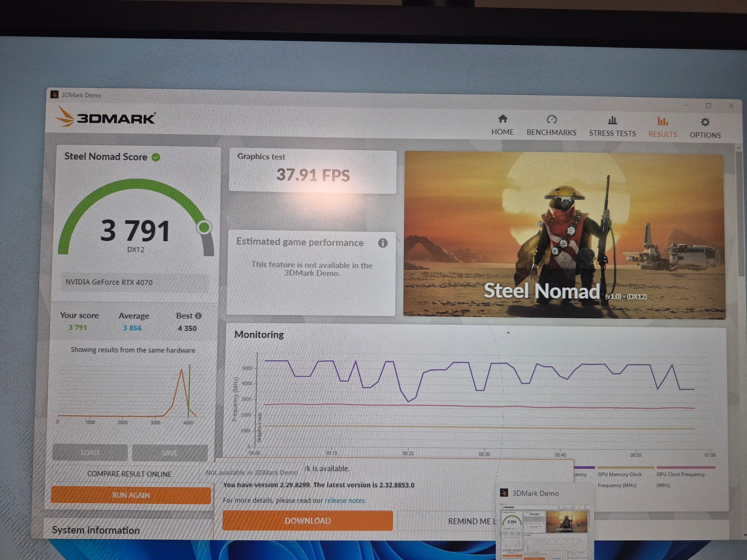The height and width of the screenshot is (560, 747).
Task: Click the Steel Nomad Score title
Action: pos(106,157)
